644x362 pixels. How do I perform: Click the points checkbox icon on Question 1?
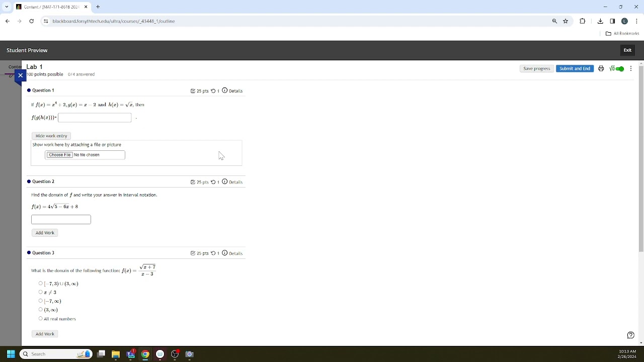coord(193,91)
